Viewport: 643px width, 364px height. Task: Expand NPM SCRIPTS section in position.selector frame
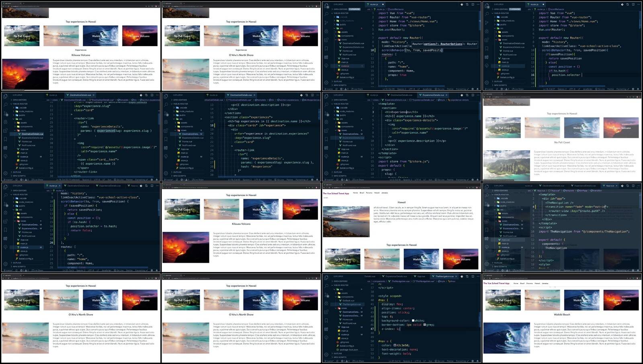[x=500, y=85]
